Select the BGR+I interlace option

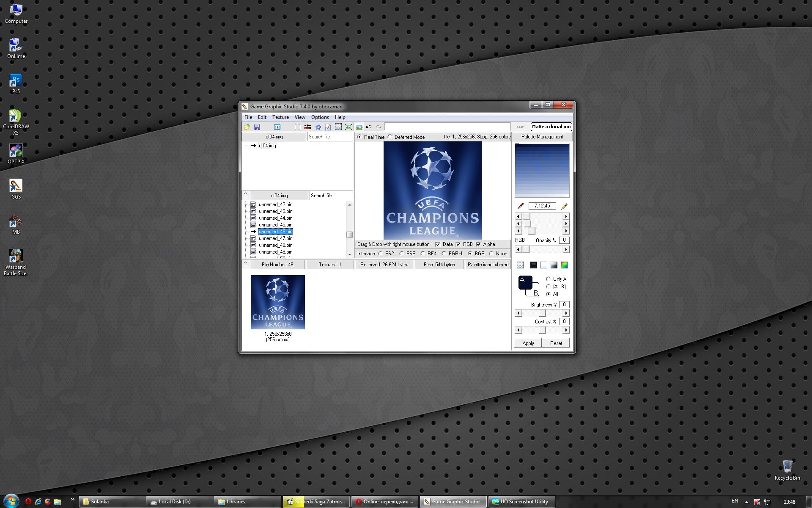pos(444,254)
